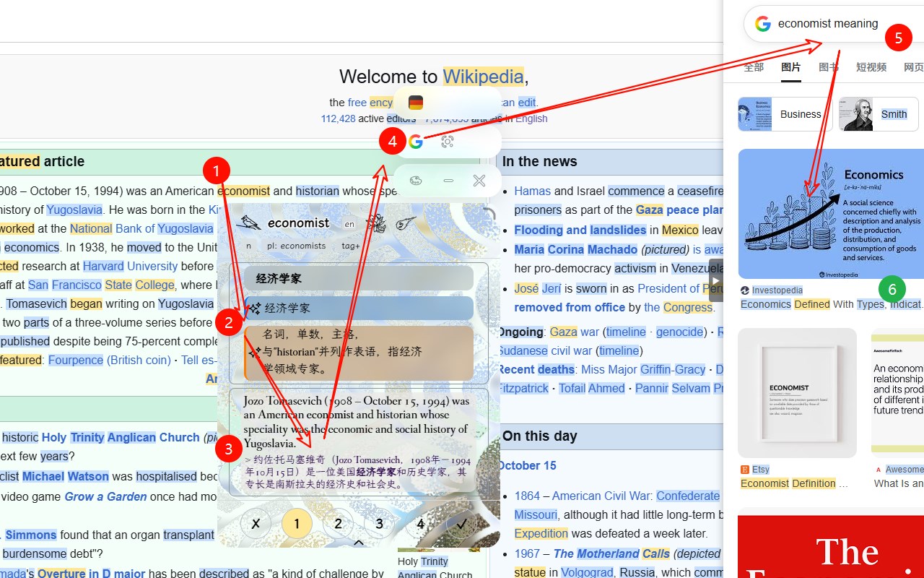Open the Holy Trinity Anglican Church link
The height and width of the screenshot is (578, 924).
[121, 437]
